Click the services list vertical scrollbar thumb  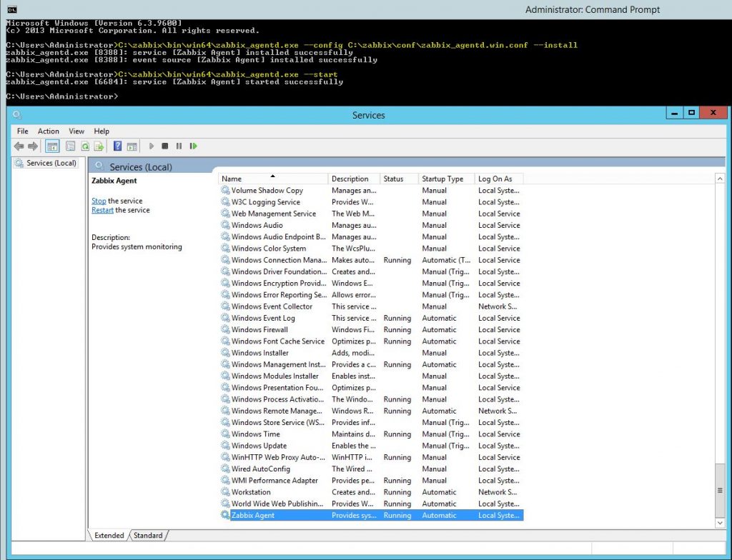tap(720, 490)
